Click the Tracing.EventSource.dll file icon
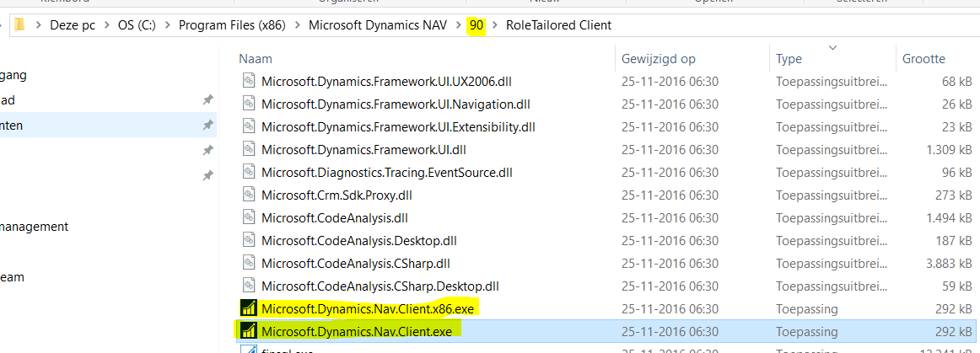The height and width of the screenshot is (353, 980). pyautogui.click(x=249, y=173)
